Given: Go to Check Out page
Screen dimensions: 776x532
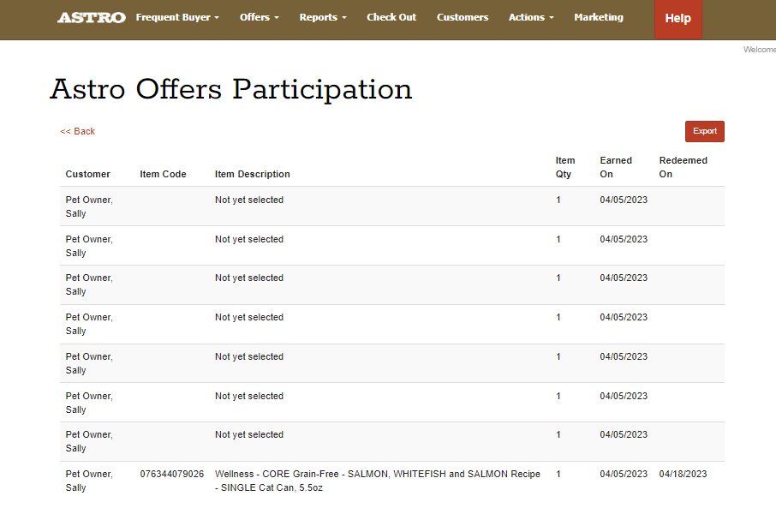Looking at the screenshot, I should 391,17.
